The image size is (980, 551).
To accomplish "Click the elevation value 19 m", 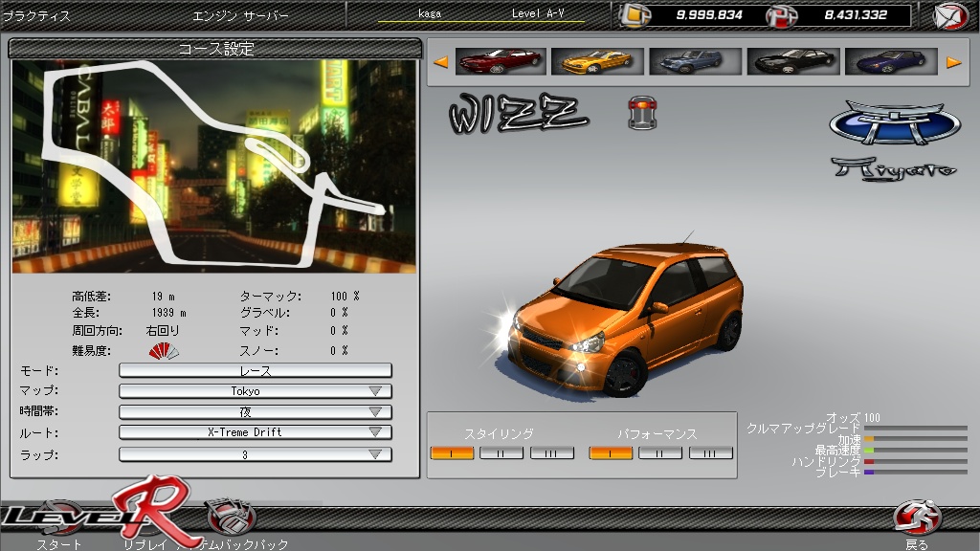I will point(163,297).
